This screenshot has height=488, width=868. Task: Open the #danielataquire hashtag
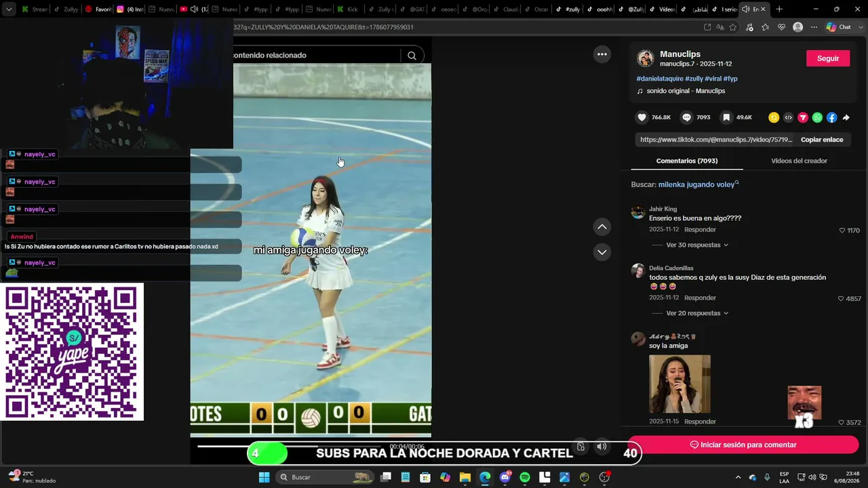660,79
